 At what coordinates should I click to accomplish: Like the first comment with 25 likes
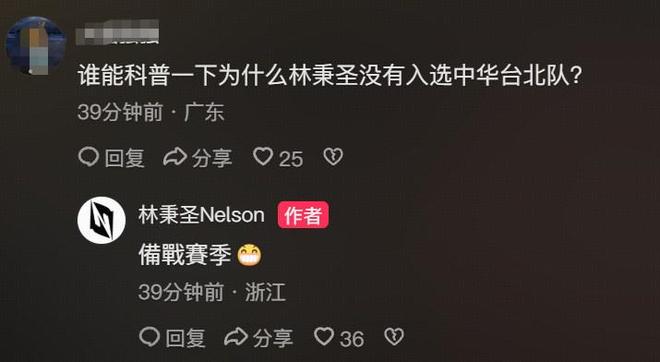pos(263,157)
